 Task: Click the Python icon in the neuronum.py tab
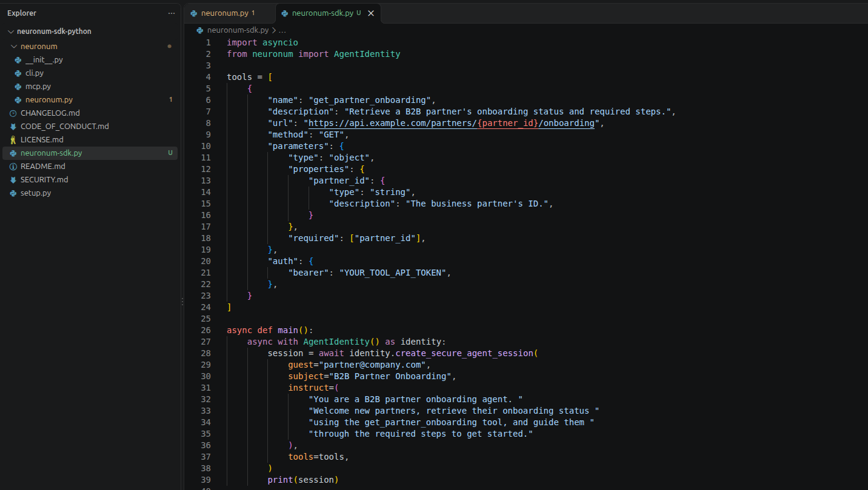tap(194, 13)
